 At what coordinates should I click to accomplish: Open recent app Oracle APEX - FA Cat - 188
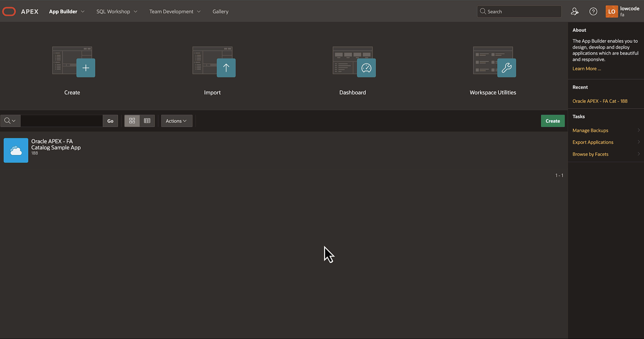[x=600, y=101]
